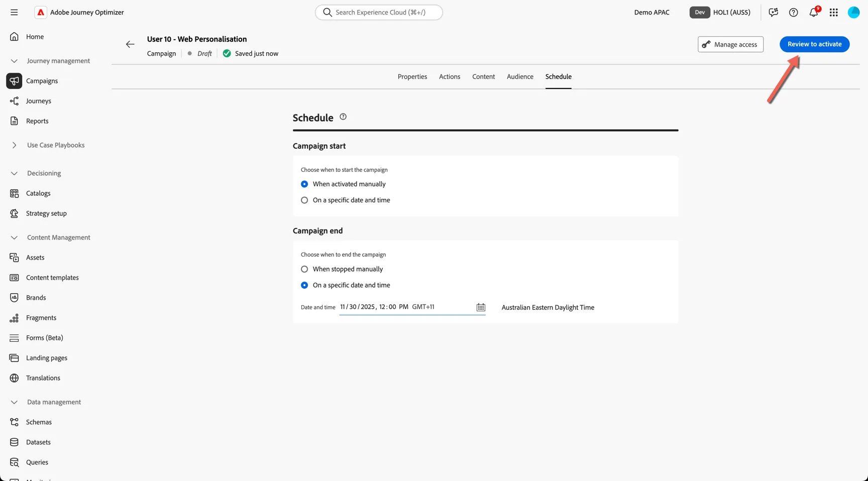The height and width of the screenshot is (481, 868).
Task: Open the date picker calendar icon
Action: [481, 307]
